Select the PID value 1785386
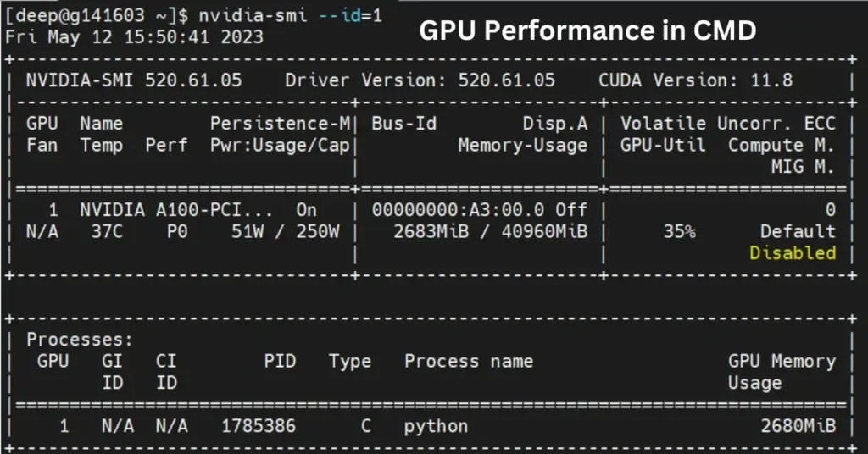 [x=259, y=426]
